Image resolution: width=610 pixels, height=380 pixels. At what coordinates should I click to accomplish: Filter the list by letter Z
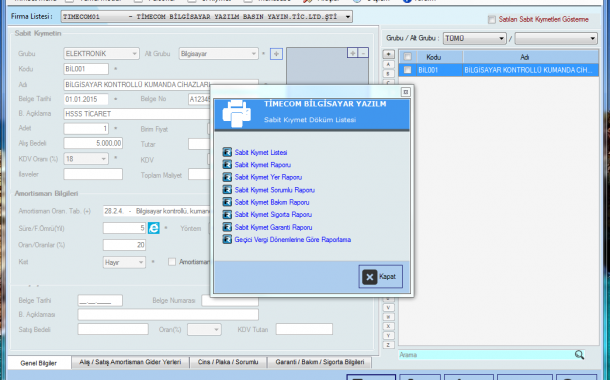coord(388,345)
